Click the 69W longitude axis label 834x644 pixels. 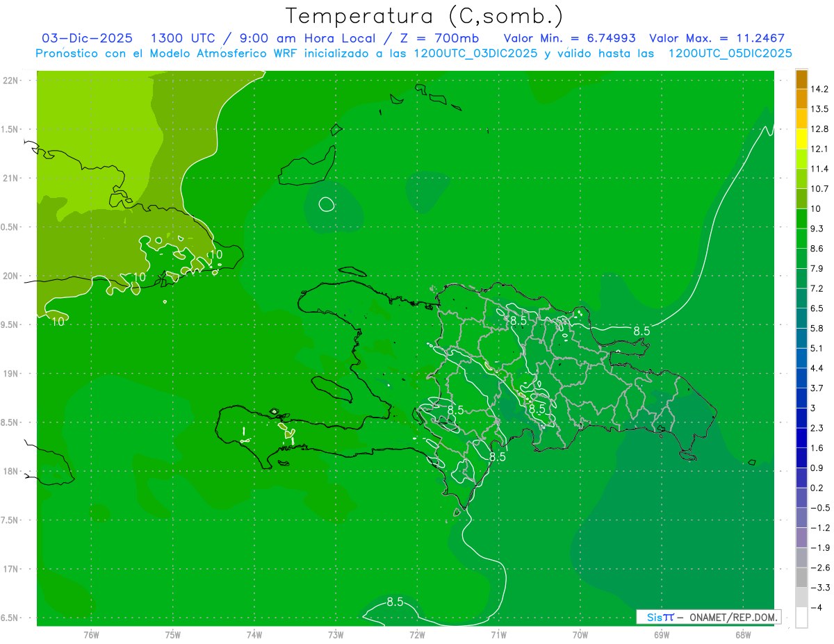pyautogui.click(x=662, y=634)
